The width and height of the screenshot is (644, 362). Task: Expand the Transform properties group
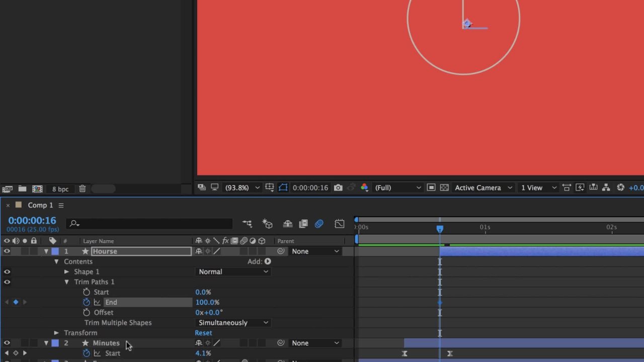tap(56, 333)
